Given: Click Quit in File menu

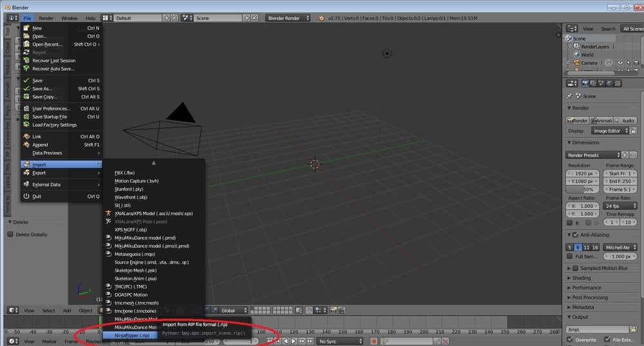Looking at the screenshot, I should click(61, 197).
